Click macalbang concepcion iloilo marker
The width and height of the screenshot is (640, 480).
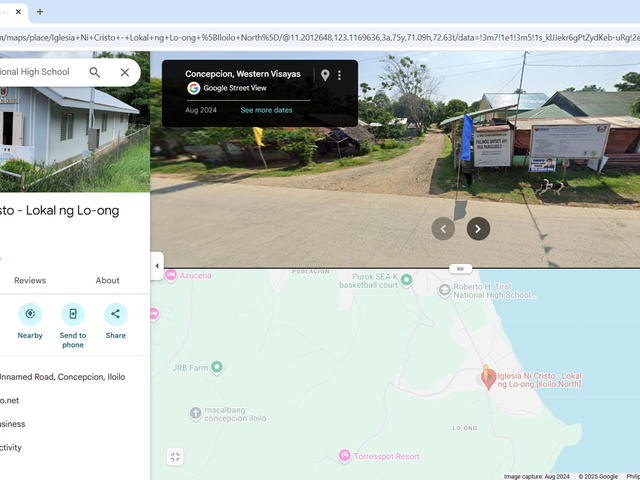click(x=196, y=414)
